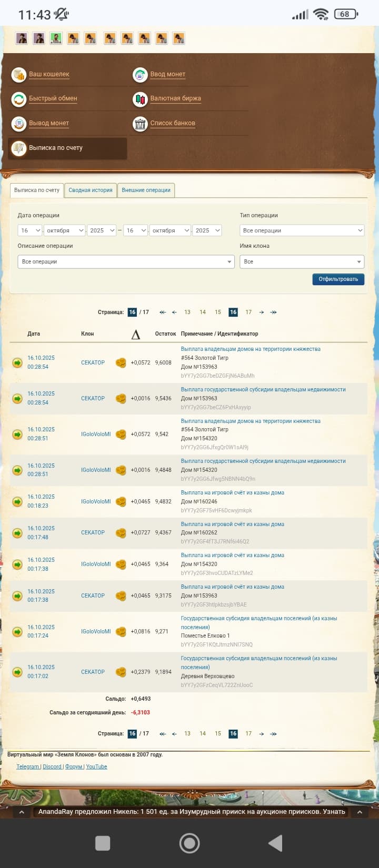379x868 pixels.
Task: Go to page 17 in top pagination
Action: [x=248, y=312]
